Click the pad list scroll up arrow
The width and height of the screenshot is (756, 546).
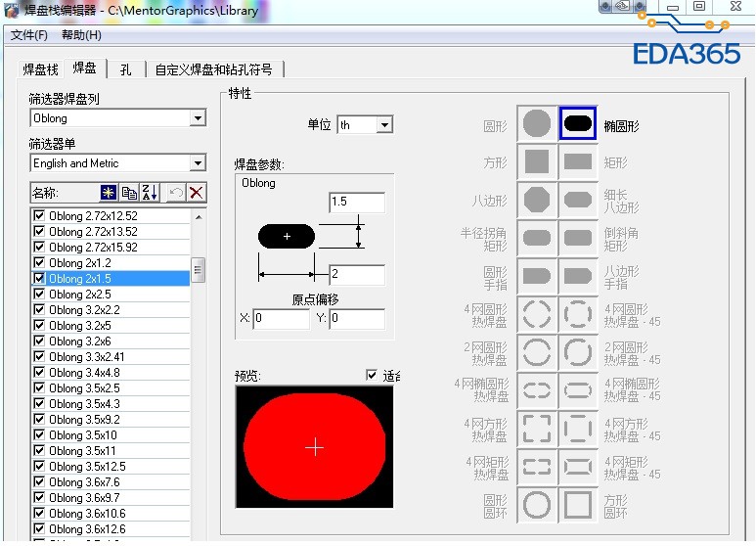point(199,217)
